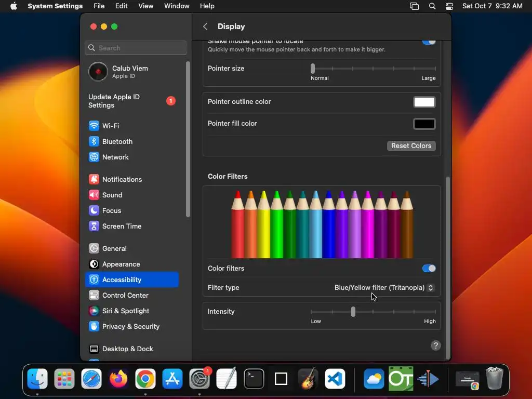The width and height of the screenshot is (532, 399).
Task: Click the Reset Colors button
Action: 411,146
